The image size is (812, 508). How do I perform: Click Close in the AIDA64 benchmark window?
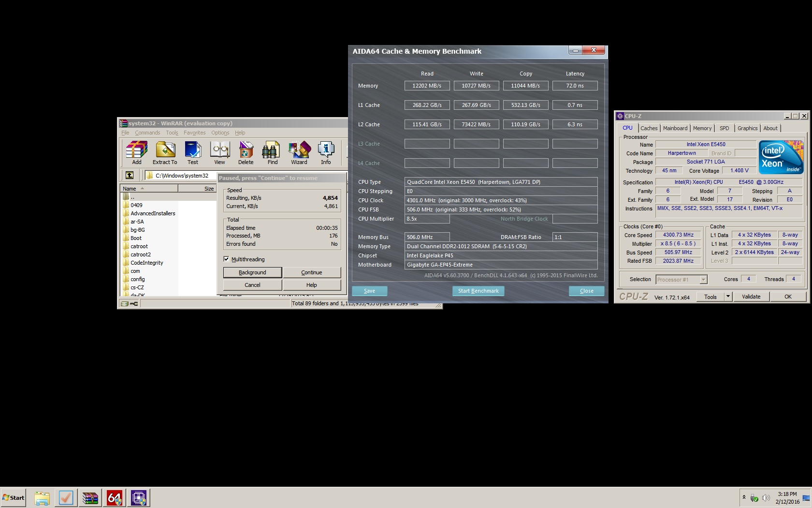[x=587, y=291]
